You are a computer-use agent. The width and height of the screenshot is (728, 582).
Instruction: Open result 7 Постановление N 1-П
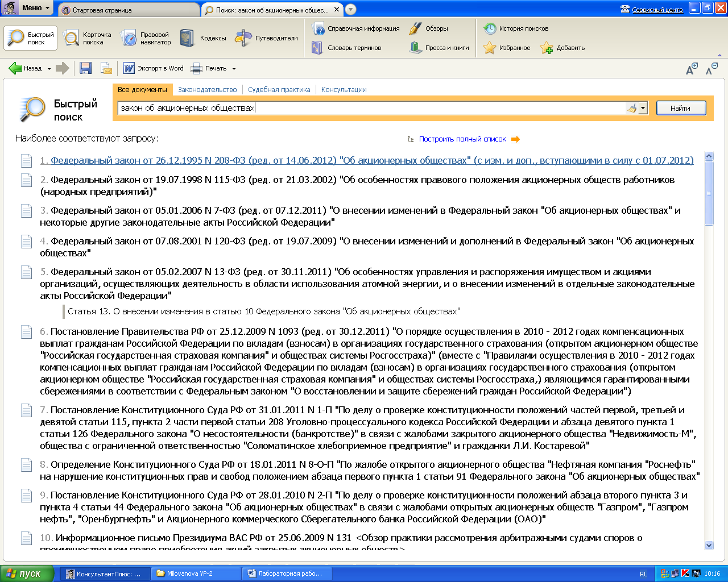point(368,427)
